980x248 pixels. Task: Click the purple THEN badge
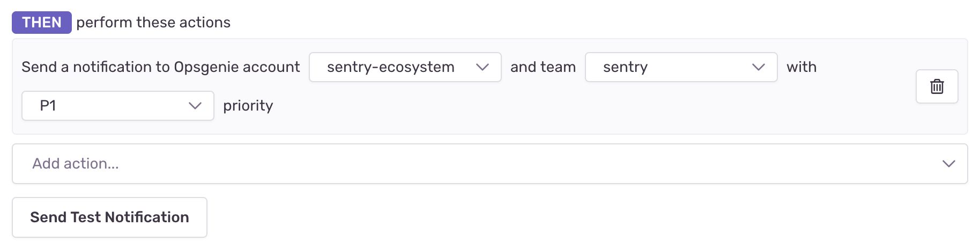tap(42, 23)
